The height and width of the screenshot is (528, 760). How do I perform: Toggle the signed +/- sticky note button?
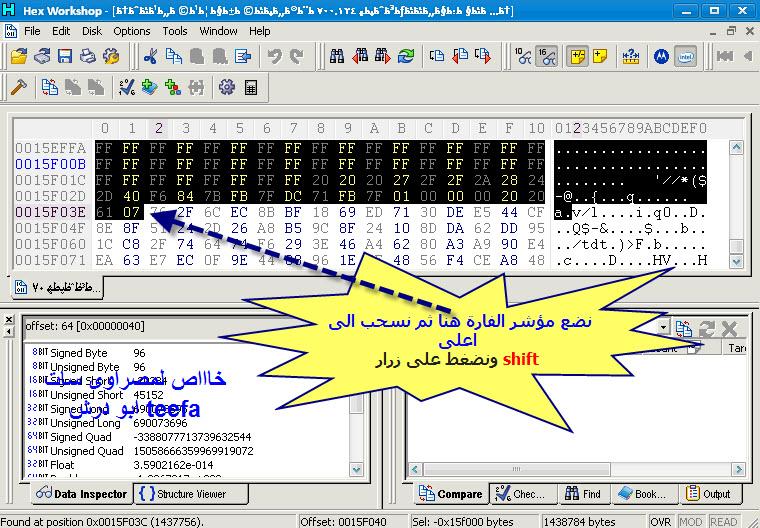point(578,56)
